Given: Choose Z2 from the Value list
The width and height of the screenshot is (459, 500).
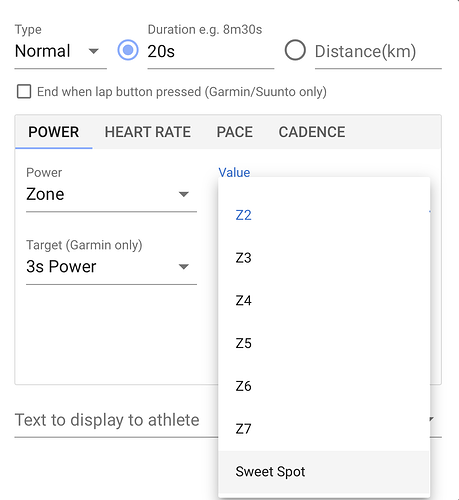Looking at the screenshot, I should [x=324, y=215].
